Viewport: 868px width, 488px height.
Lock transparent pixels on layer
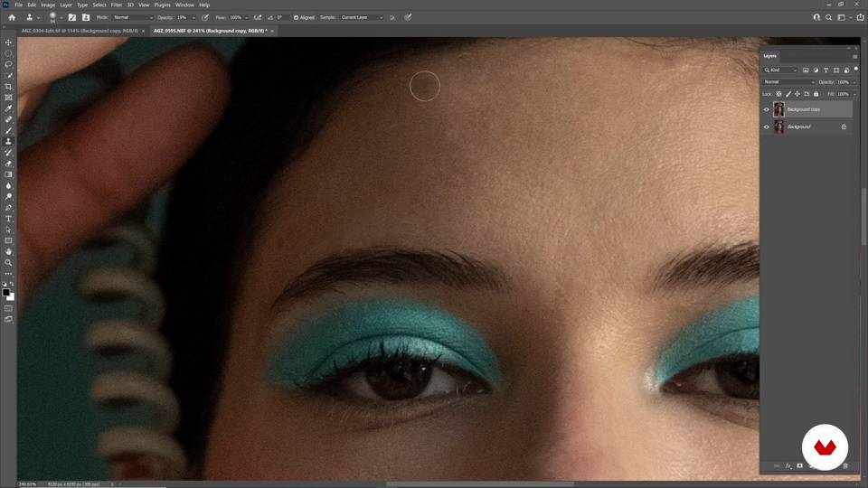778,94
